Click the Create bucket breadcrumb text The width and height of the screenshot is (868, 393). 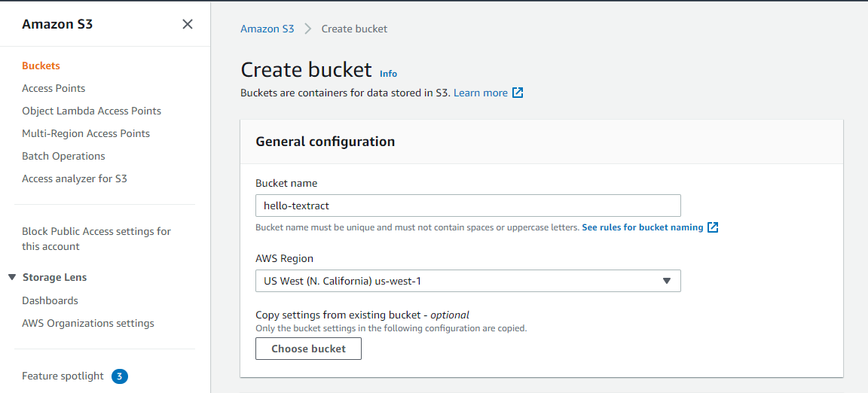[354, 29]
